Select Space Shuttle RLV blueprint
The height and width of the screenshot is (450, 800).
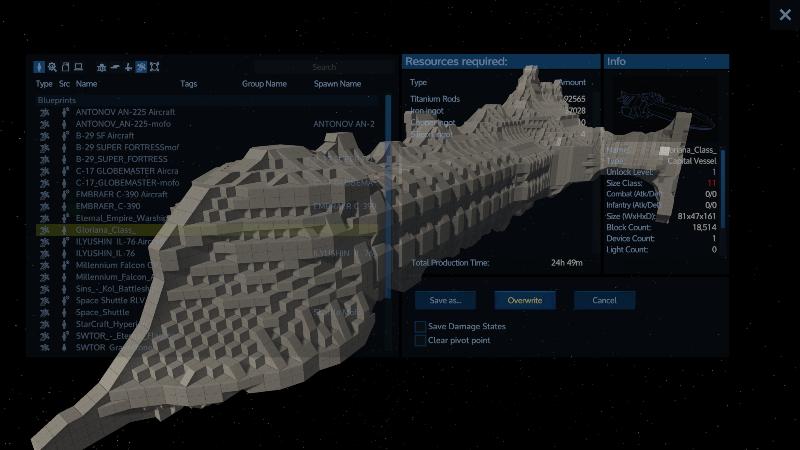point(111,301)
